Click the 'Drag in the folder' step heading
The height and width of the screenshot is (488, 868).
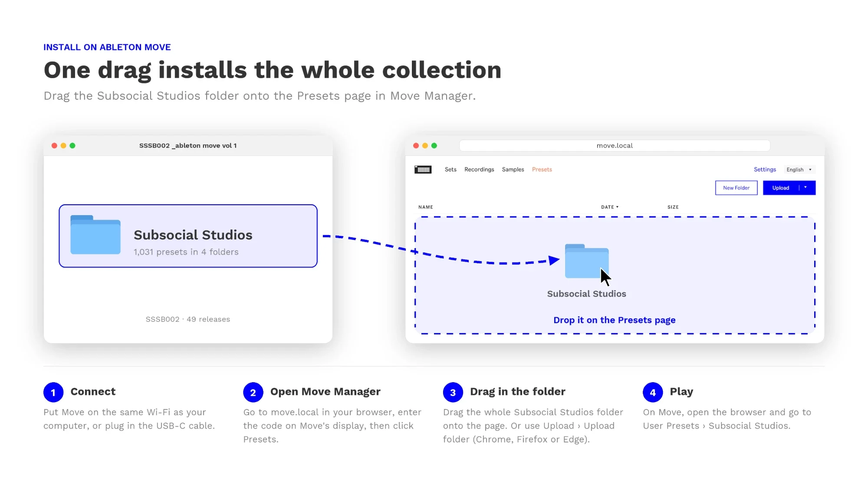click(518, 392)
